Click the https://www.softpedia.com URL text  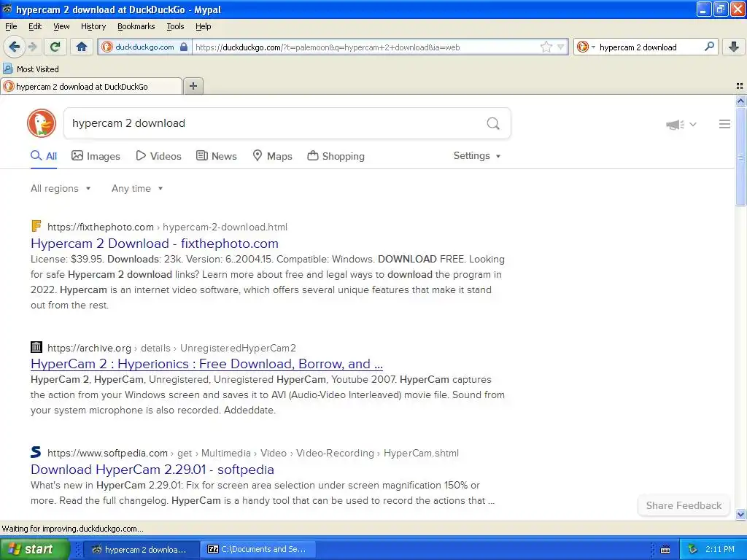coord(108,454)
